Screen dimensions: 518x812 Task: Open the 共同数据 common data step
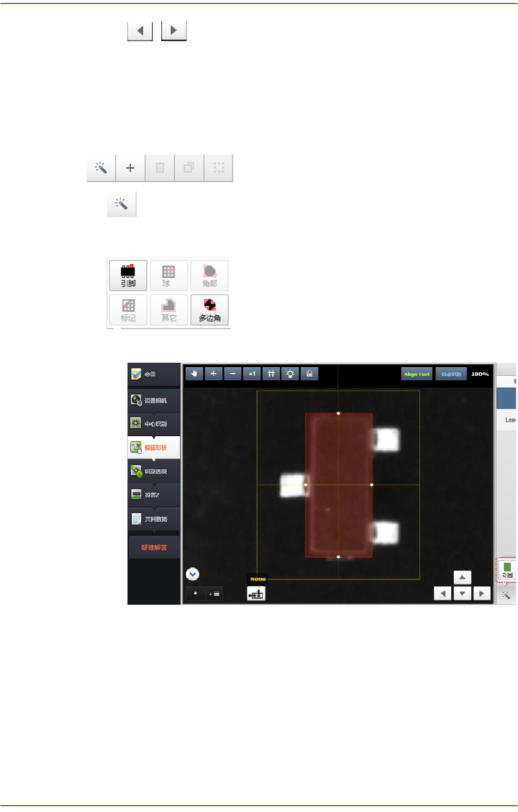154,519
